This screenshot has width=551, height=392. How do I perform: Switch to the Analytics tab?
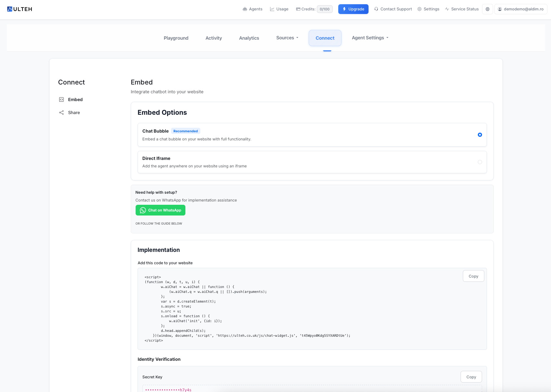[249, 38]
